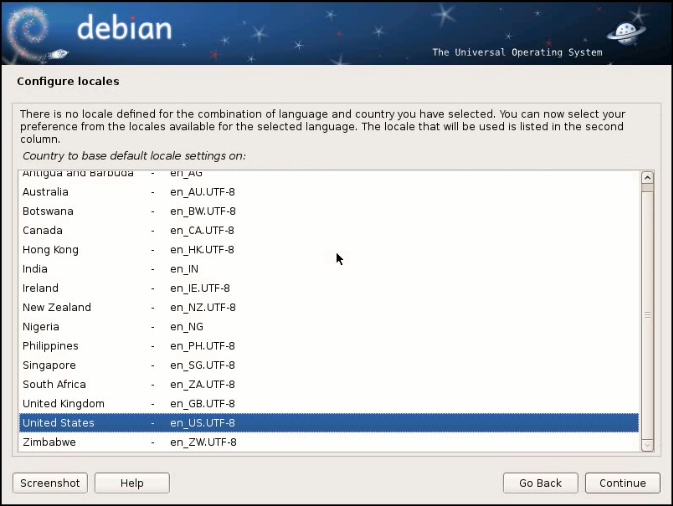Click the Continue button
Screen dimensions: 673x506
pyautogui.click(x=622, y=483)
